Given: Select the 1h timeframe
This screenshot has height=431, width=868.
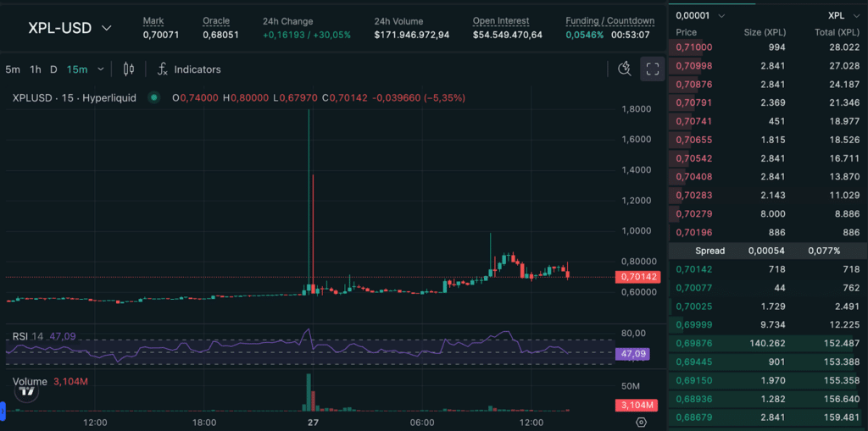Looking at the screenshot, I should tap(36, 69).
